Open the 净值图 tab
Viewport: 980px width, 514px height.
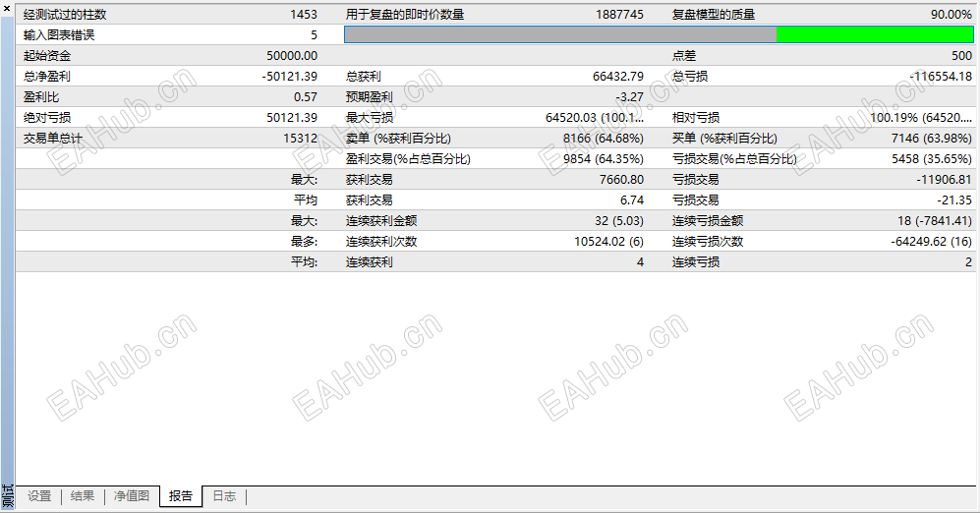click(x=132, y=496)
